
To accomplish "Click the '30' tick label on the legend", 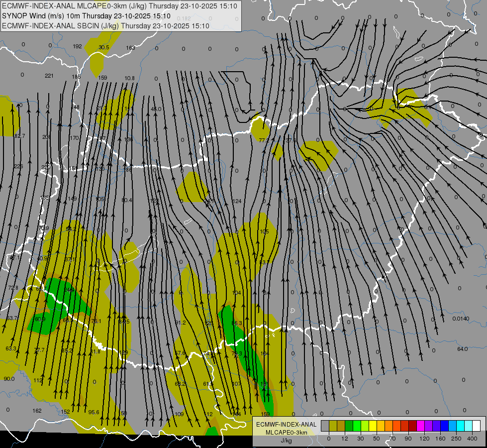I will point(361,439).
